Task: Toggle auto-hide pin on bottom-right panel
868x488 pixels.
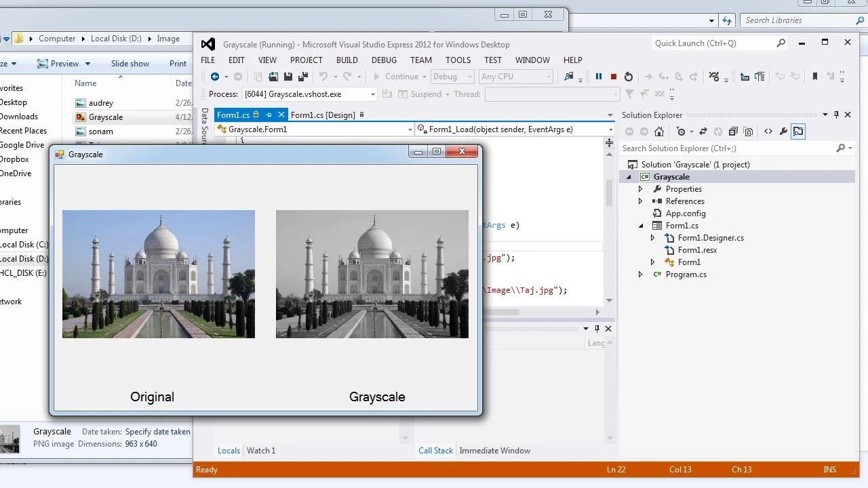Action: (597, 329)
